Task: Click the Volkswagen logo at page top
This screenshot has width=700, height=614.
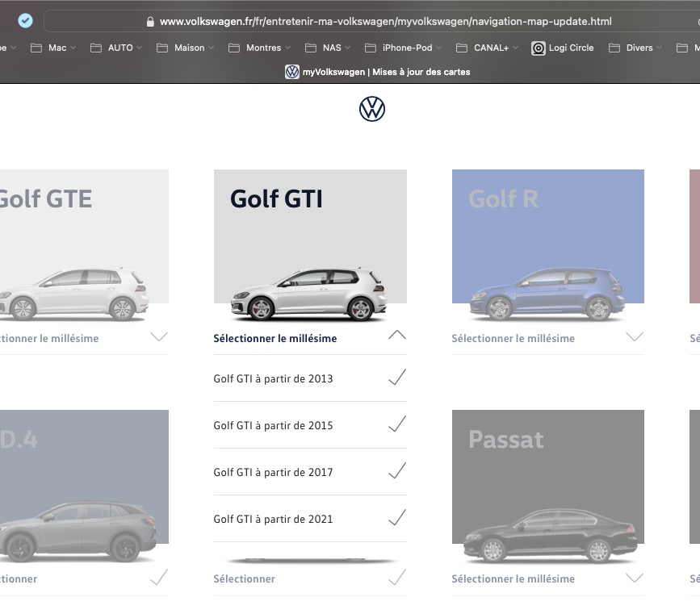Action: coord(372,109)
